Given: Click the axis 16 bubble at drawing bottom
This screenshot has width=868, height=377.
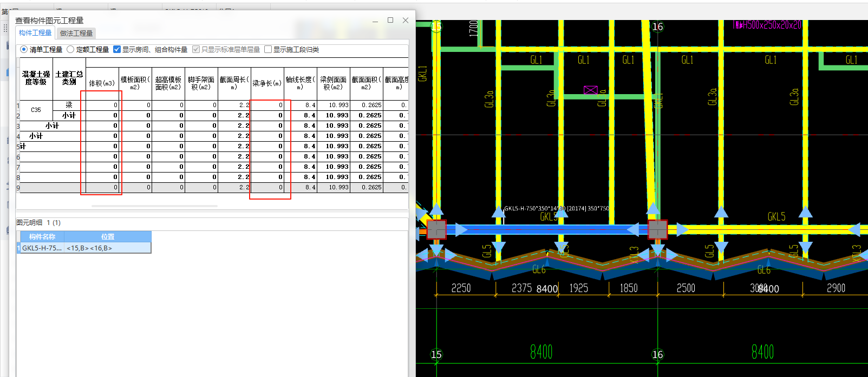Looking at the screenshot, I should [x=657, y=354].
